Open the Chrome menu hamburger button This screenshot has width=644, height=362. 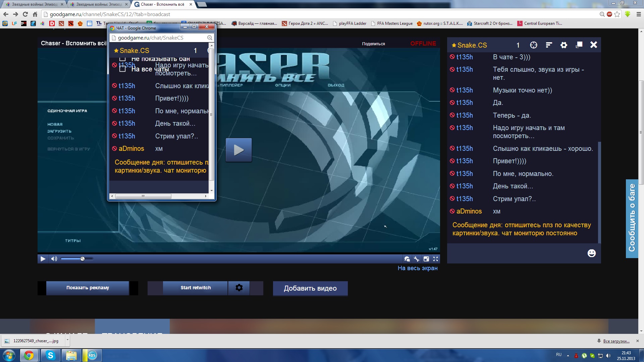click(x=639, y=14)
